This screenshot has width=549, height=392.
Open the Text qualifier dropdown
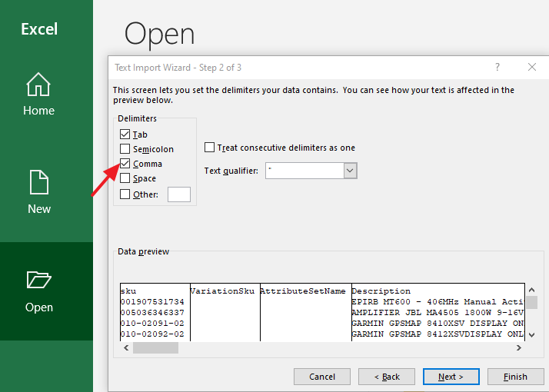coord(350,171)
